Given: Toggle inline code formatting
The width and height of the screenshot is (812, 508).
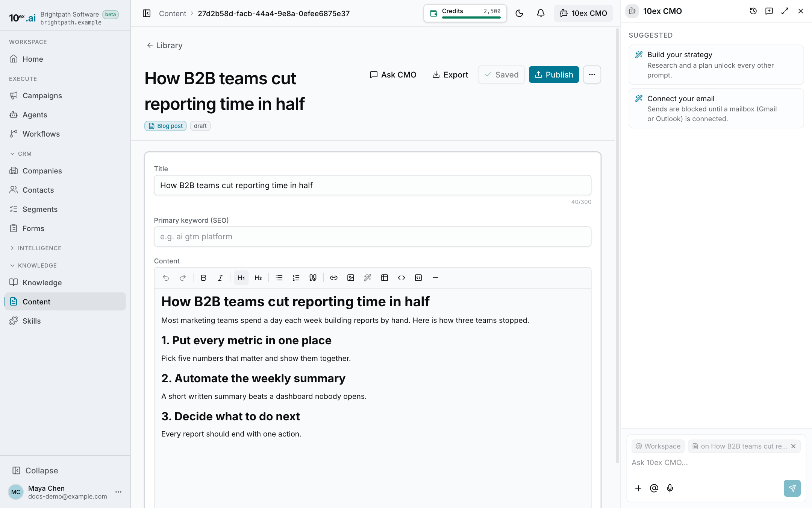Looking at the screenshot, I should click(401, 278).
